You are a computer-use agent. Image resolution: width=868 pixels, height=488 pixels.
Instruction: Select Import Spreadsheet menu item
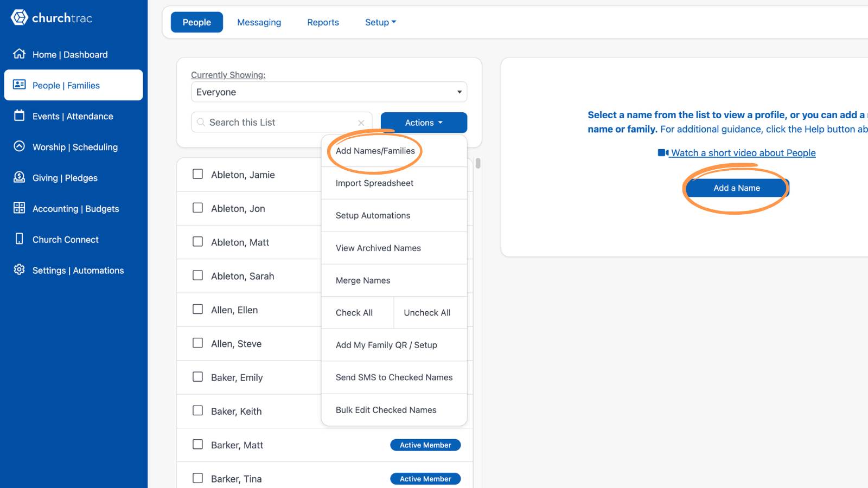coord(394,183)
